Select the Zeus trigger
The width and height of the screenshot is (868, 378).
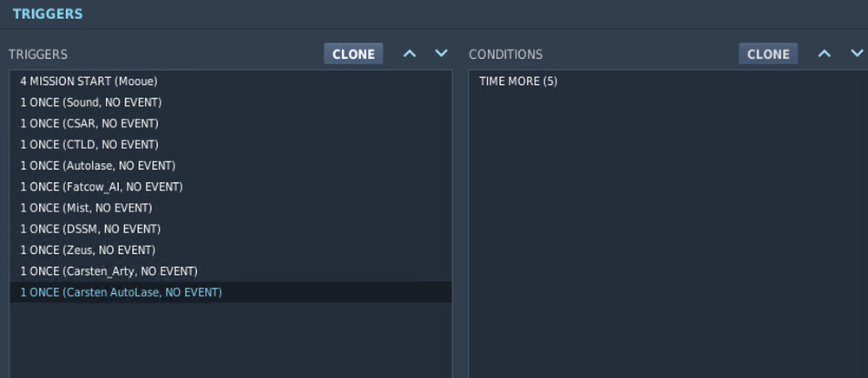[88, 250]
